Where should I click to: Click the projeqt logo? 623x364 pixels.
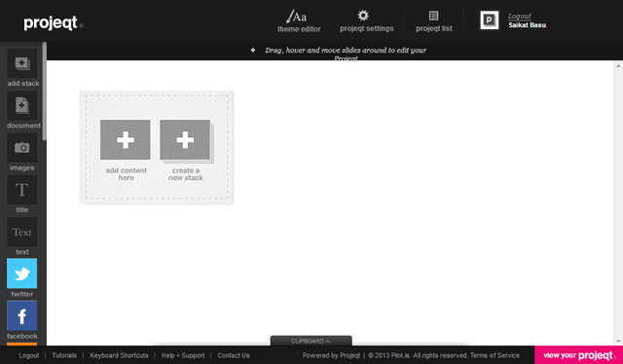[x=54, y=23]
